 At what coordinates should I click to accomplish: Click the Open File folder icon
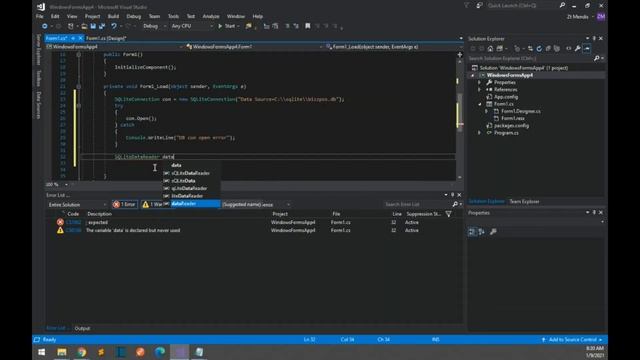tap(84, 26)
